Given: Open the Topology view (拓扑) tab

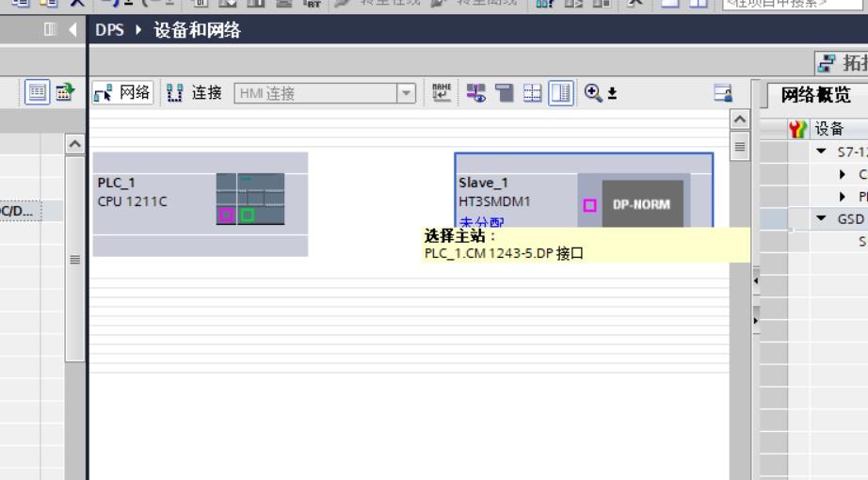Looking at the screenshot, I should coord(842,63).
